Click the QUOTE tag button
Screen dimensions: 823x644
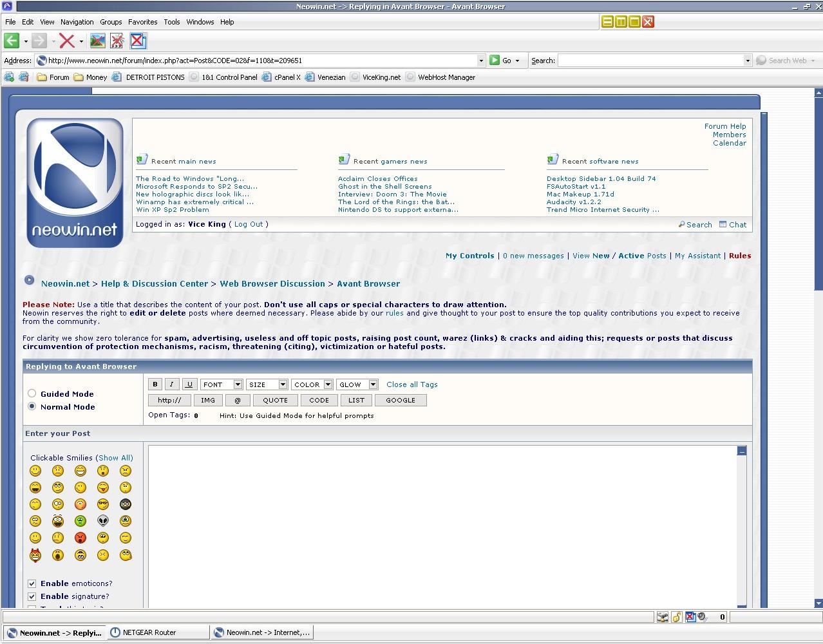(275, 400)
